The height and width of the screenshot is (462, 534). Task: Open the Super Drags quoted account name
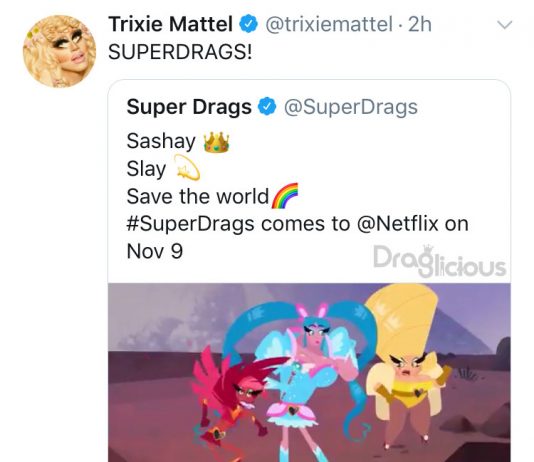click(189, 107)
